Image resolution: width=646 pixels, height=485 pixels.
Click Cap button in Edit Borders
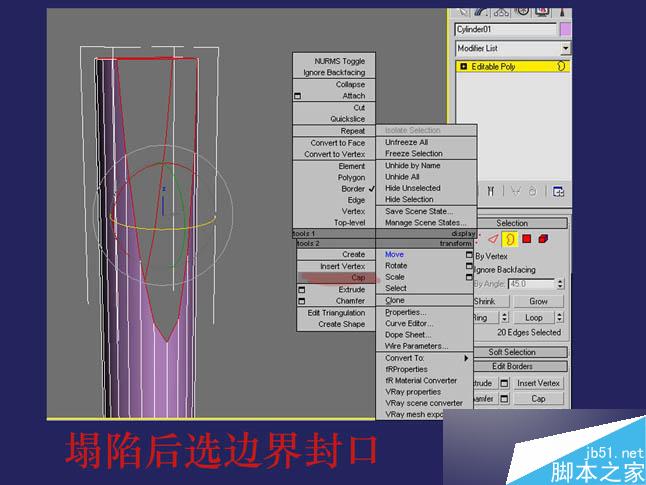pyautogui.click(x=538, y=399)
